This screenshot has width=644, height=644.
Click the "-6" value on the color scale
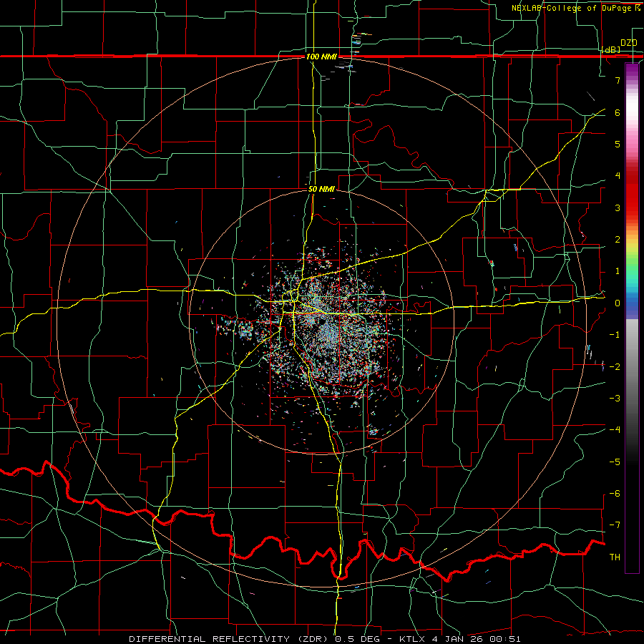(615, 494)
